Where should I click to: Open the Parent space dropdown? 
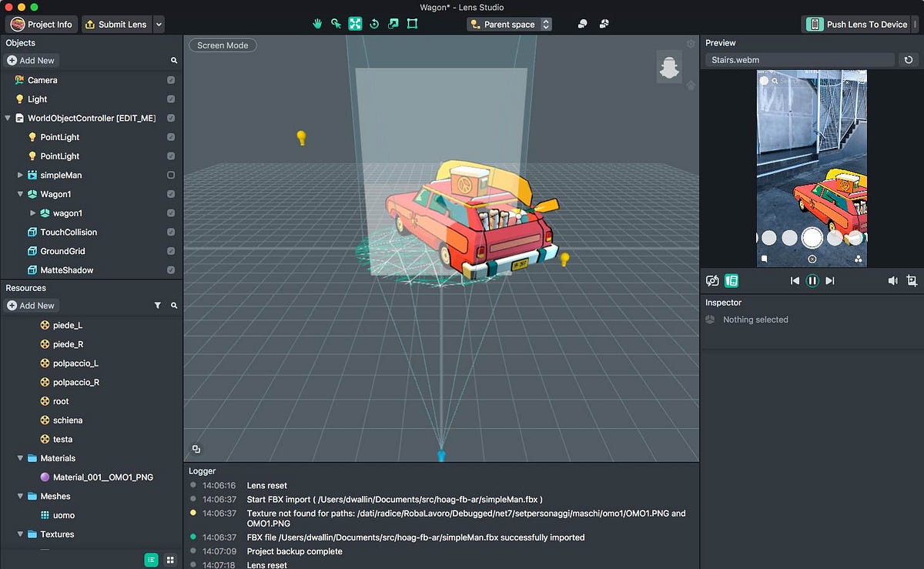509,24
